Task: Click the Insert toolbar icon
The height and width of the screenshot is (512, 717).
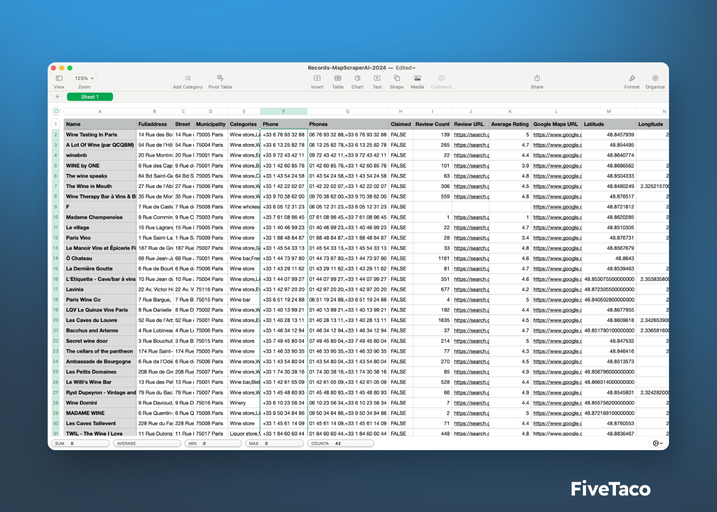Action: coord(316,78)
